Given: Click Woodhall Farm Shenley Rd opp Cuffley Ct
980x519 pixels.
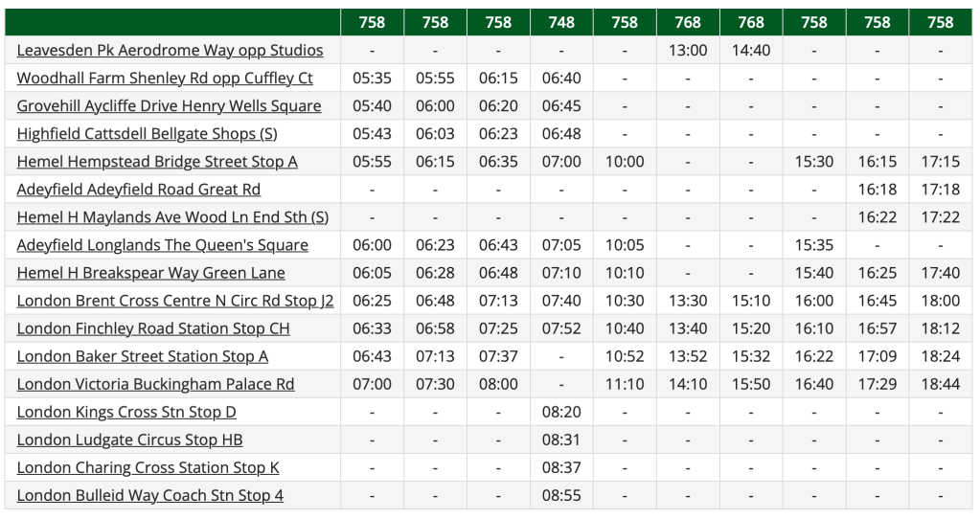Looking at the screenshot, I should (x=165, y=79).
